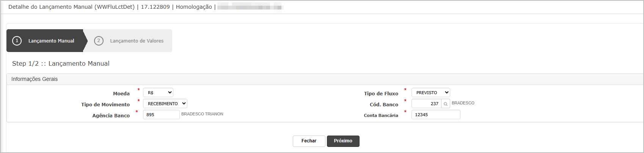Click the Fechar button
644x153 pixels.
click(x=309, y=141)
